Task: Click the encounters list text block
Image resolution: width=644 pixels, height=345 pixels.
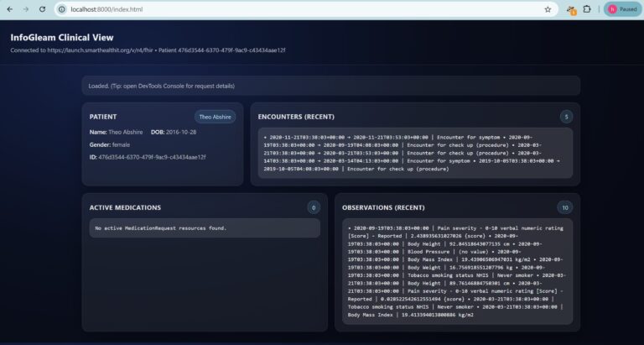Action: pos(415,153)
